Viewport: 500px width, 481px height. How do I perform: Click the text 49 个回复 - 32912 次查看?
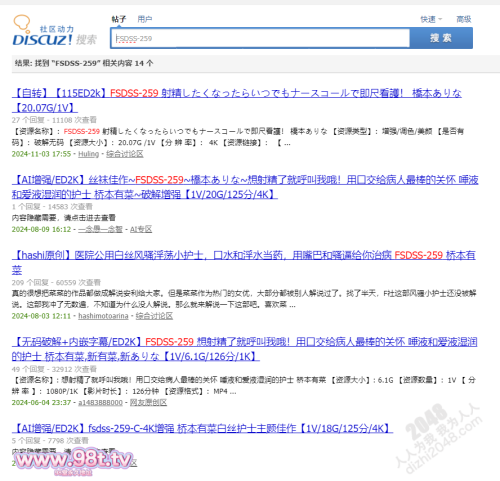[54, 369]
